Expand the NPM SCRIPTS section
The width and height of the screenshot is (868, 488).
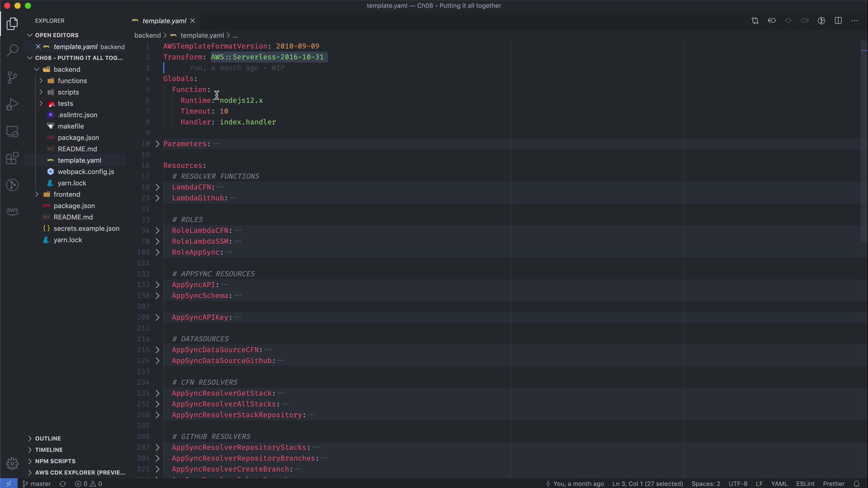tap(55, 461)
